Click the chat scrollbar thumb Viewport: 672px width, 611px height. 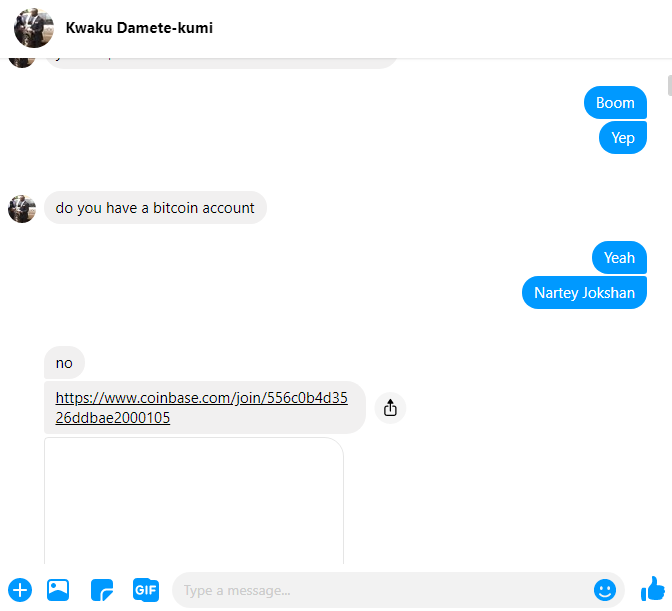669,86
